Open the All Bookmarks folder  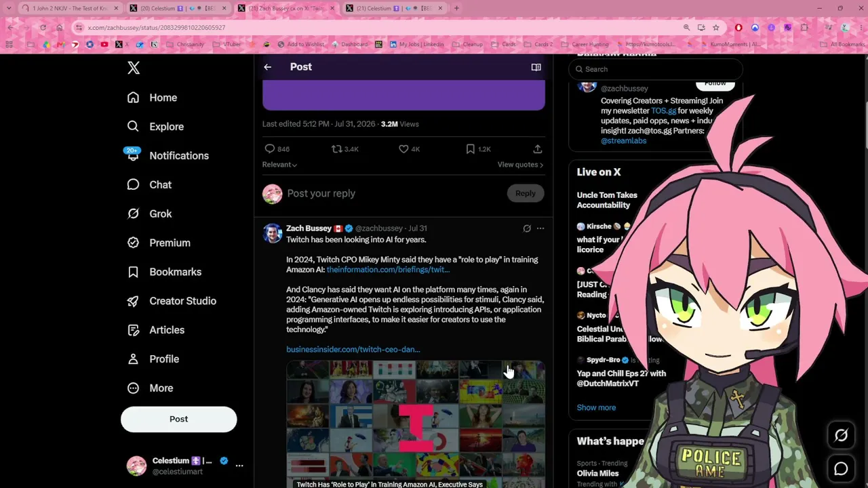point(843,45)
